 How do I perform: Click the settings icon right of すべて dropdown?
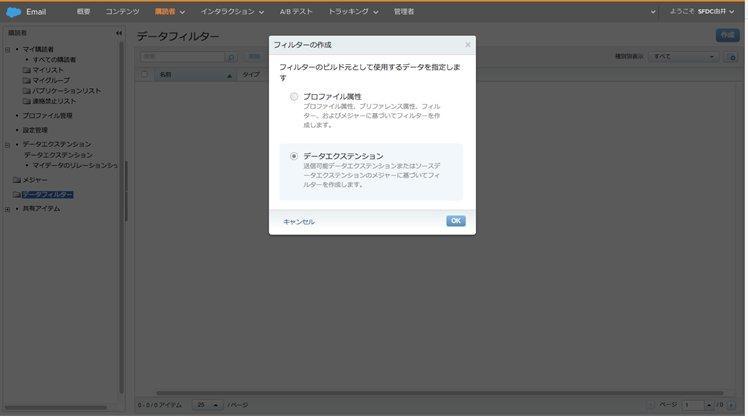[731, 57]
